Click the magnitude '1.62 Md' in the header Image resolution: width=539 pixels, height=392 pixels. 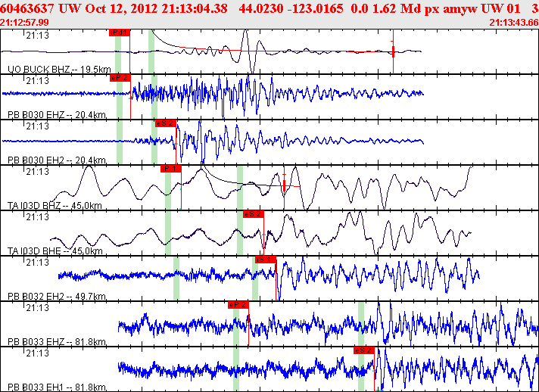click(x=397, y=8)
